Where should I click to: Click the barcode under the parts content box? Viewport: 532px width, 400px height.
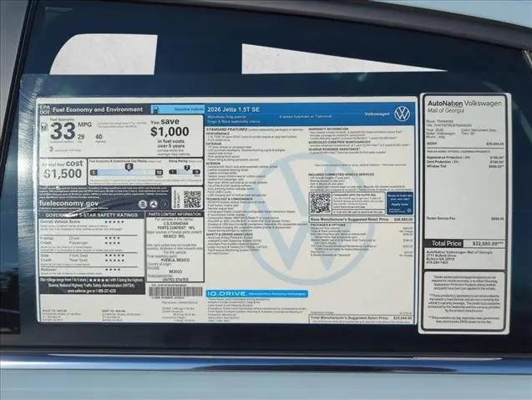pos(175,291)
